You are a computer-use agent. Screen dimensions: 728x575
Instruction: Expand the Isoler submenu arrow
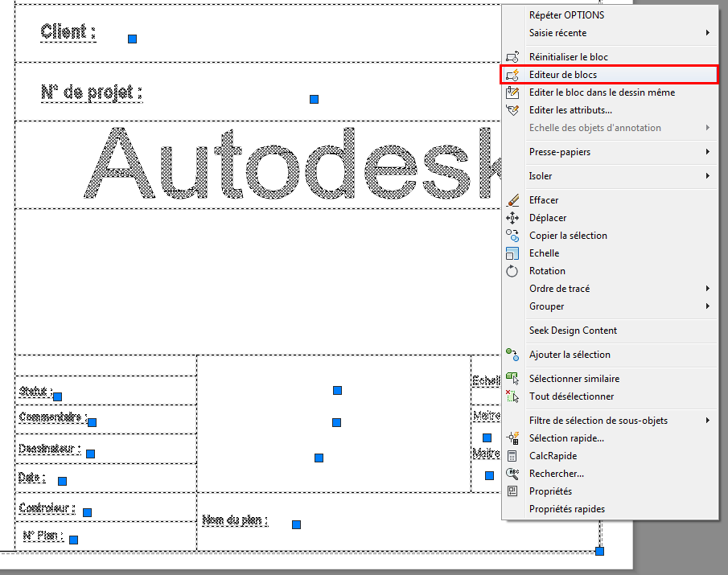(708, 176)
